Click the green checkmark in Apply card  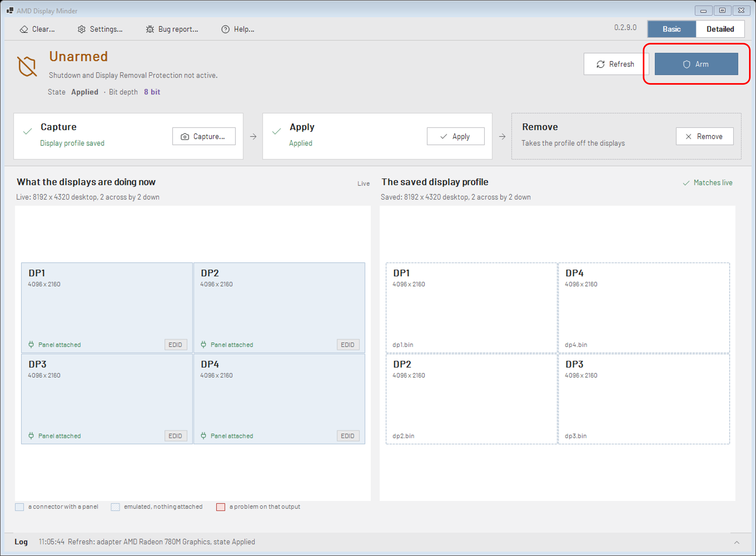276,131
